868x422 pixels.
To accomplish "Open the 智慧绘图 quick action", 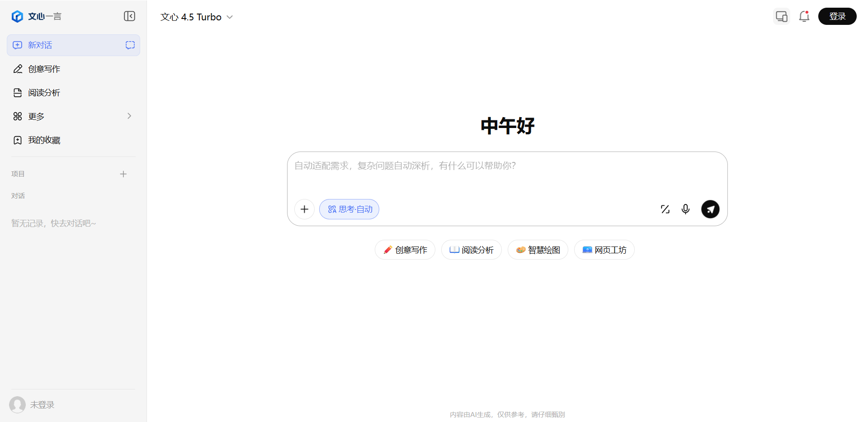I will click(x=538, y=249).
